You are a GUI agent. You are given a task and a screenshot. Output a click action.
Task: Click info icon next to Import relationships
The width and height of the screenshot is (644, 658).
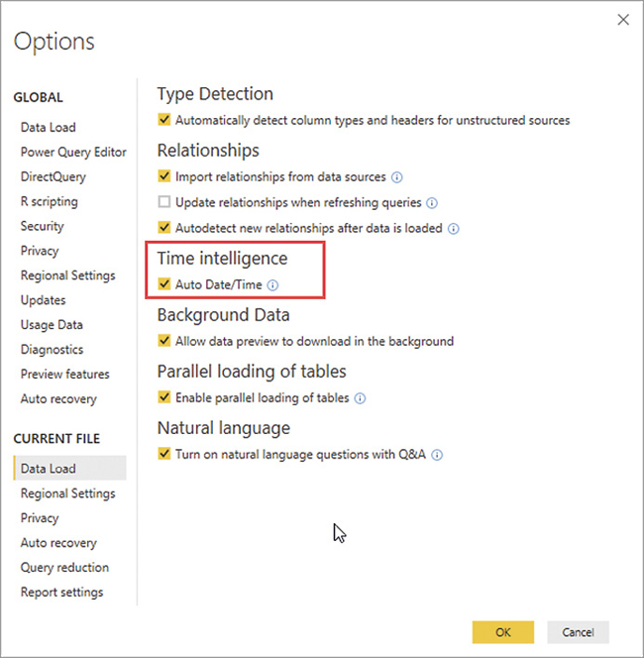[x=397, y=177]
